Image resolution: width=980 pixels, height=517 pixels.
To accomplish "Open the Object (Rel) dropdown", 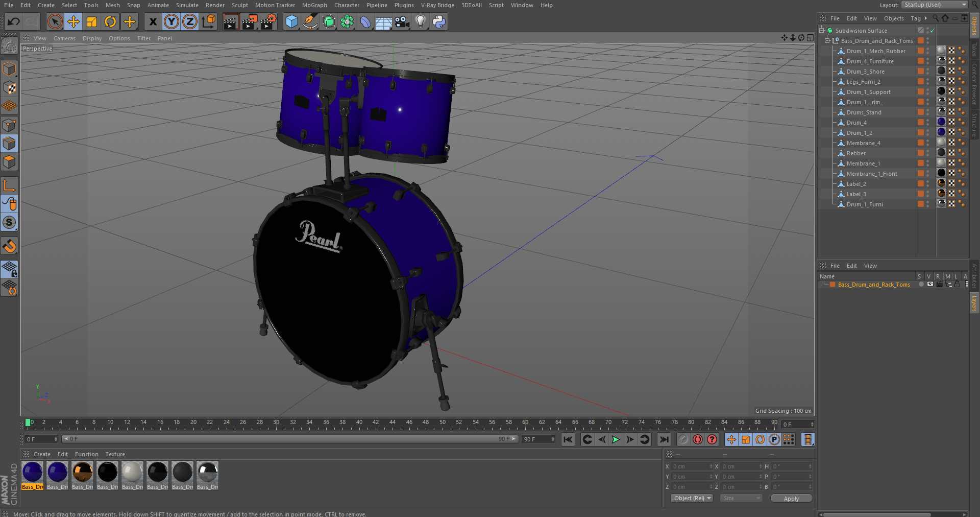I will 692,498.
